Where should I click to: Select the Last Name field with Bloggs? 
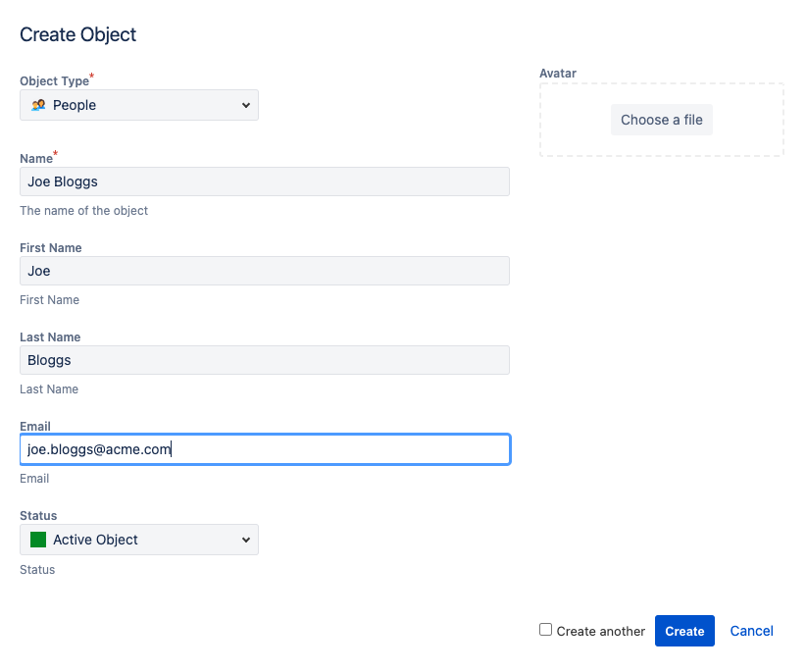[265, 360]
